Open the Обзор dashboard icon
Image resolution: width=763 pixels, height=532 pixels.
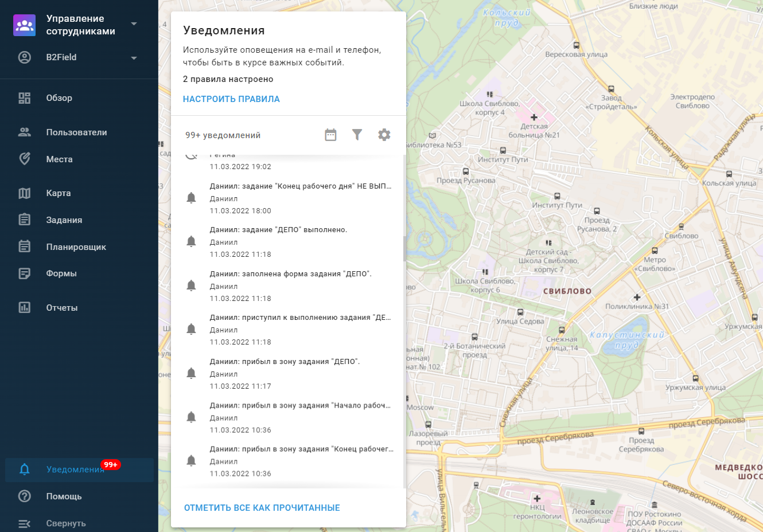point(25,98)
